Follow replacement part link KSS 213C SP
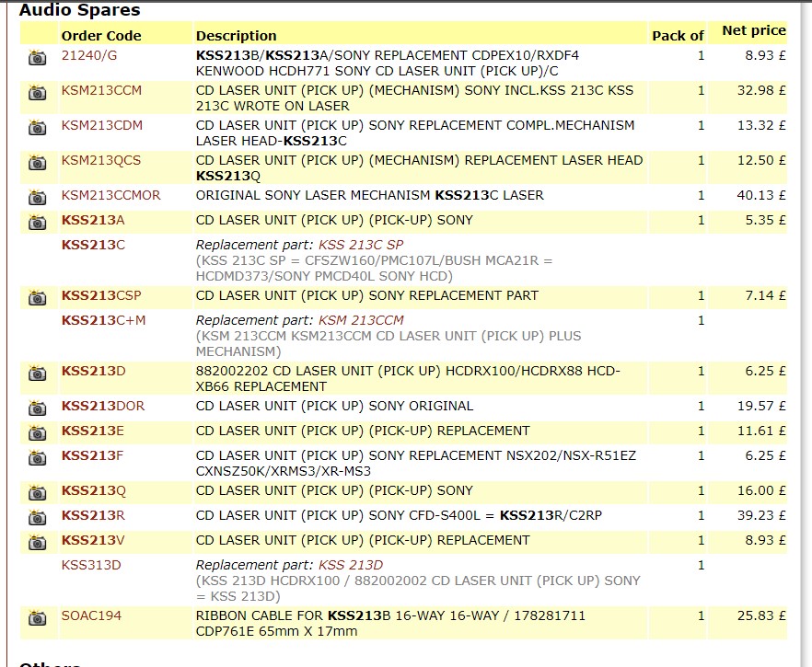The image size is (812, 667). (361, 245)
